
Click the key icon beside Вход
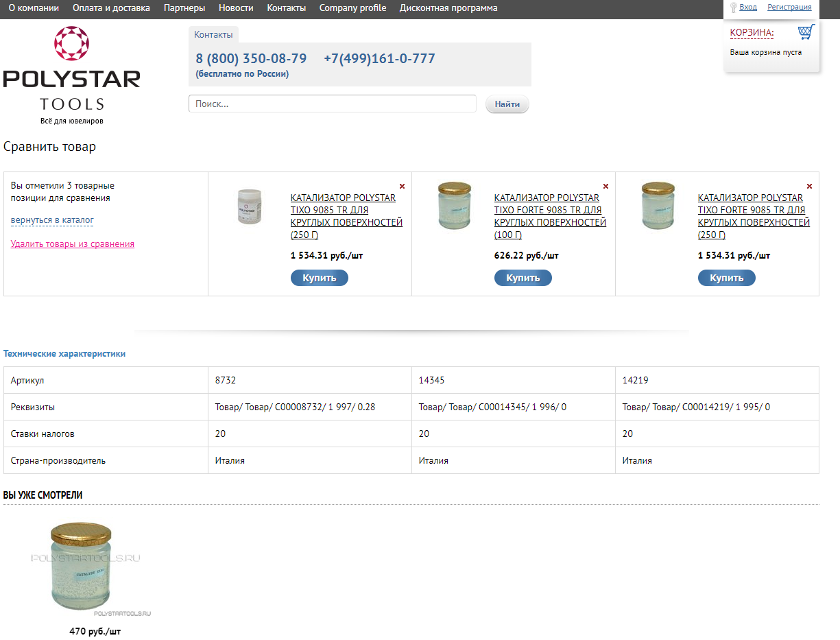point(733,8)
